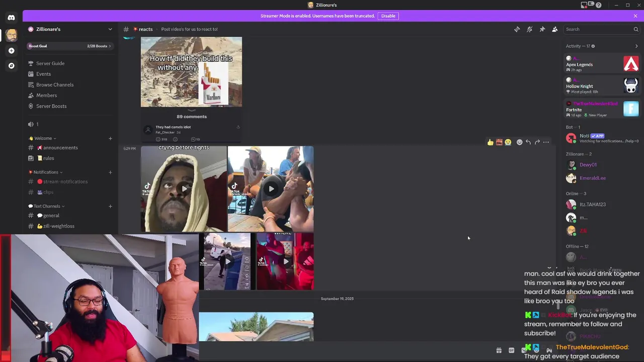
Task: Click the Add a Server plus icon
Action: [x=11, y=51]
